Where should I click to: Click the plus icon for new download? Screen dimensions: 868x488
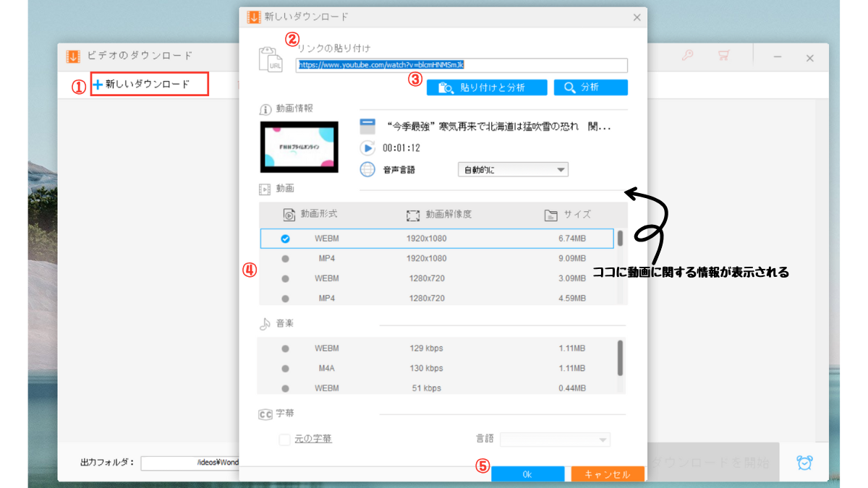(98, 85)
